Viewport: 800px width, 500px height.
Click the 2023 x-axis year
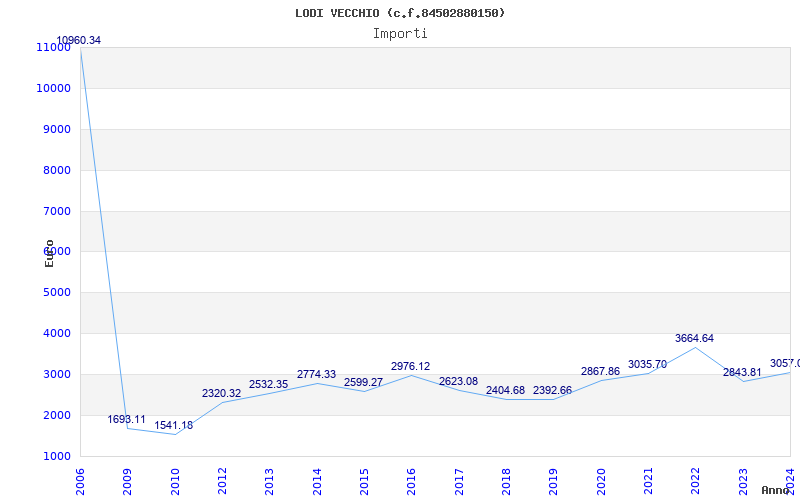click(x=743, y=482)
